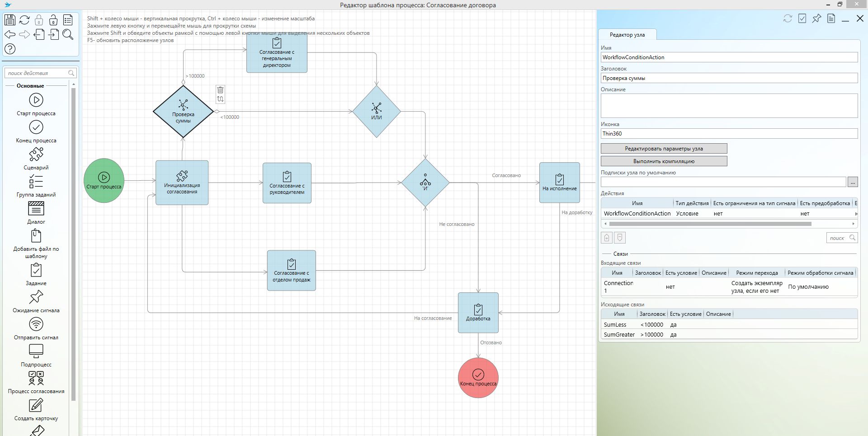Viewport: 868px width, 436px height.
Task: Select the Сценарий puzzle icon in palette
Action: point(36,155)
